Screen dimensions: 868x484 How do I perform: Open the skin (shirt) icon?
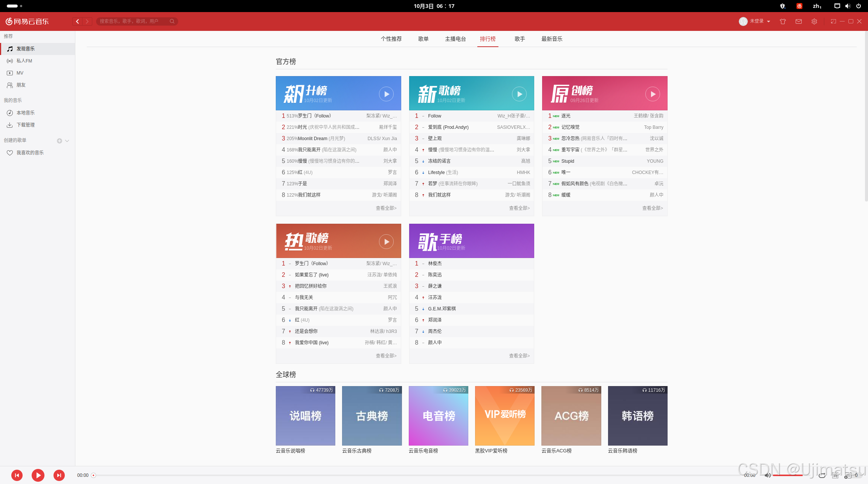pyautogui.click(x=783, y=21)
